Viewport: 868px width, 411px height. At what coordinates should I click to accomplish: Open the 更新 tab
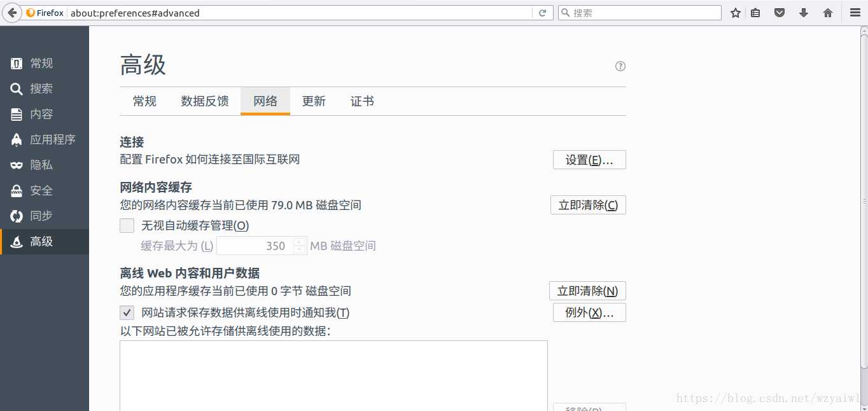pos(314,101)
